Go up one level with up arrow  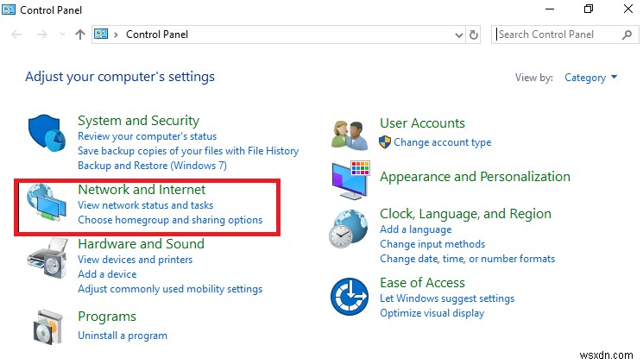(x=80, y=35)
